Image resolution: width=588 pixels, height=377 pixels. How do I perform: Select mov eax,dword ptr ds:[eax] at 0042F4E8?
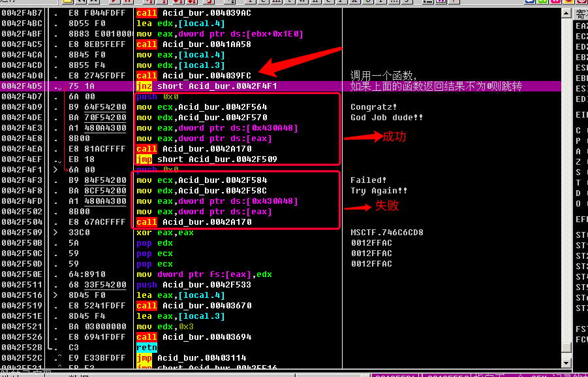click(204, 139)
